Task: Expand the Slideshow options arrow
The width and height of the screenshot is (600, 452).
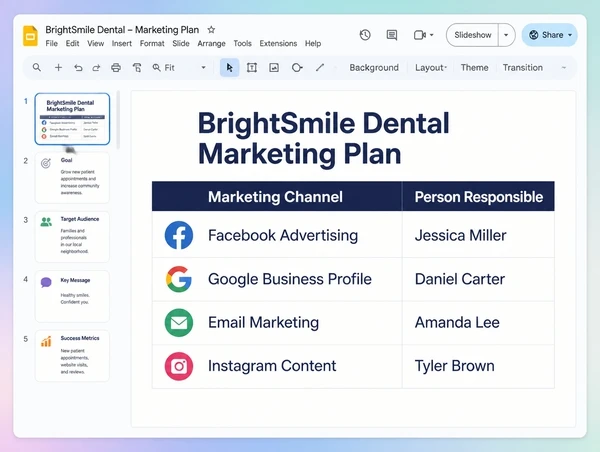Action: click(506, 35)
